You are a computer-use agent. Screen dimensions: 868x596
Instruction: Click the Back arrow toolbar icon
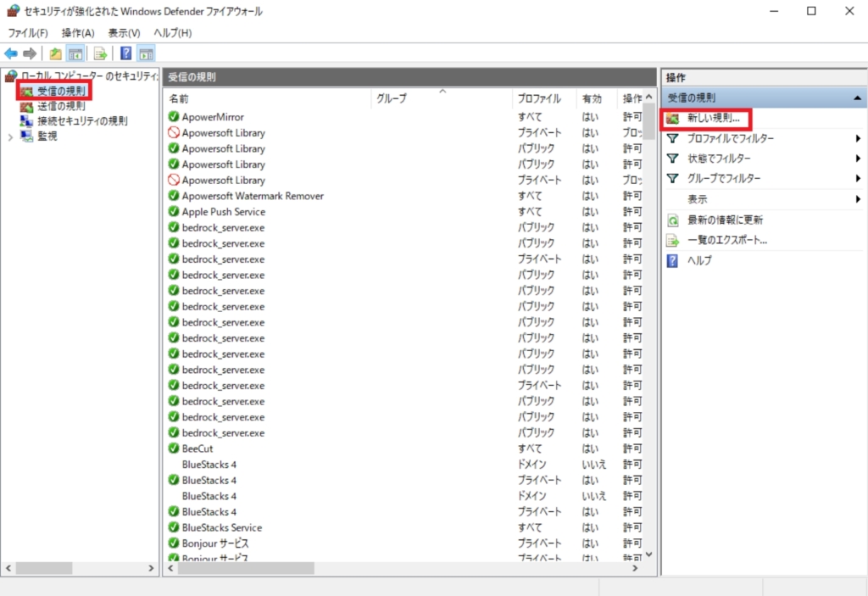10,53
